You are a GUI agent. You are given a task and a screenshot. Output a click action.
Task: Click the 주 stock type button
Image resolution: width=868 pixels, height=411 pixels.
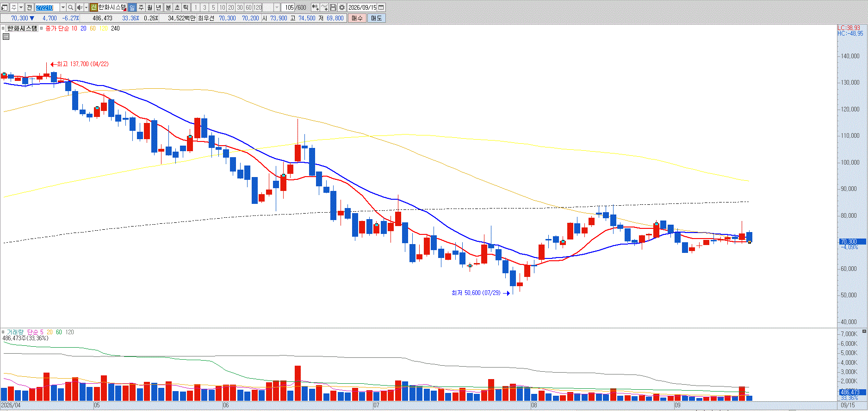coord(14,7)
